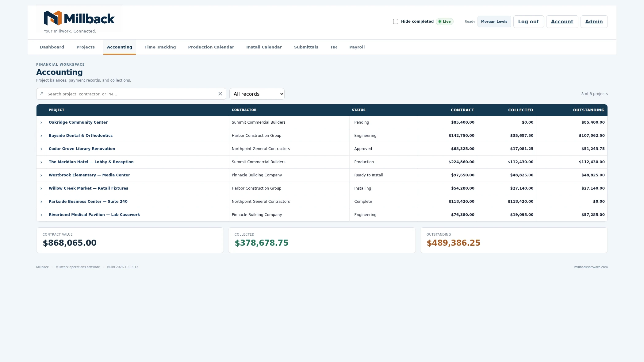The image size is (644, 362).
Task: Click Pending status of Oakridge row
Action: (362, 122)
